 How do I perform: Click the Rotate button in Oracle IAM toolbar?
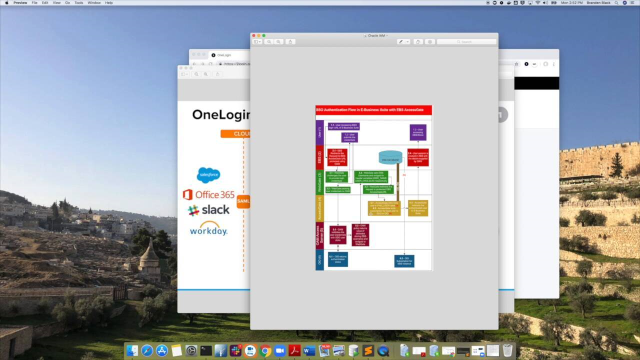[418, 42]
